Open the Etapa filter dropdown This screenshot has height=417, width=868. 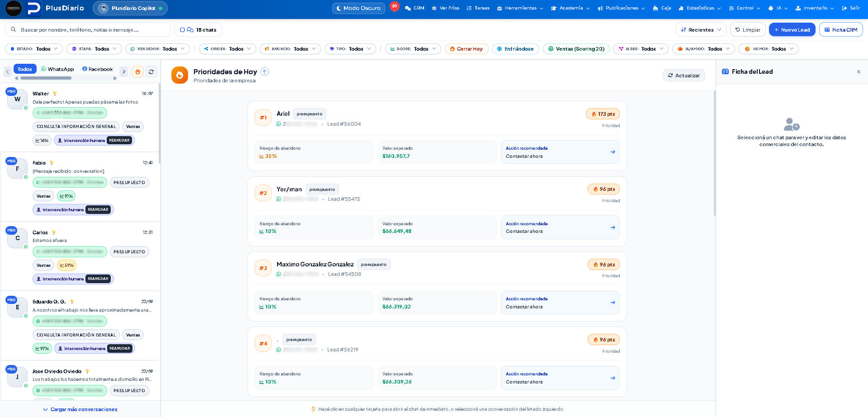click(x=94, y=49)
